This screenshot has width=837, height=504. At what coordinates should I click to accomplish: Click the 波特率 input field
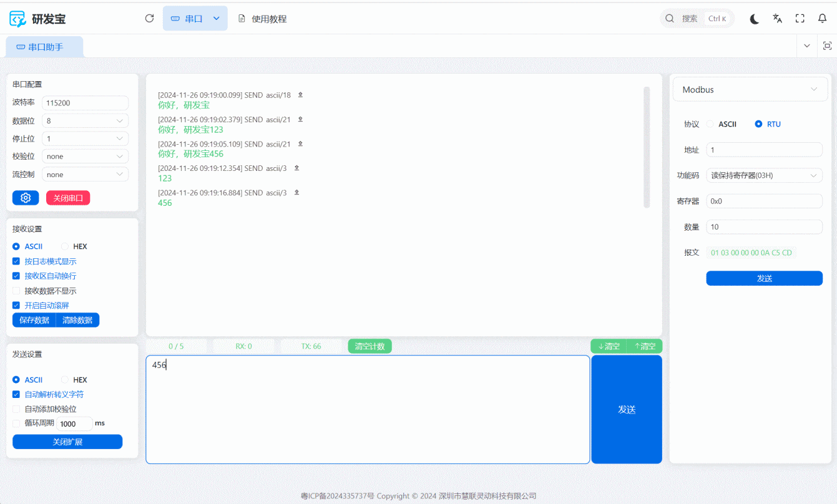[85, 103]
